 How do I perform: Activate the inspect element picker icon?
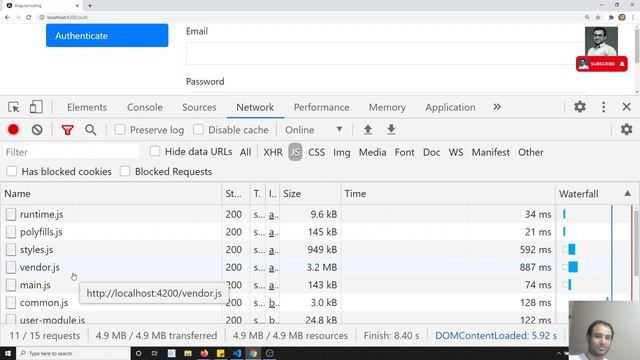[14, 107]
